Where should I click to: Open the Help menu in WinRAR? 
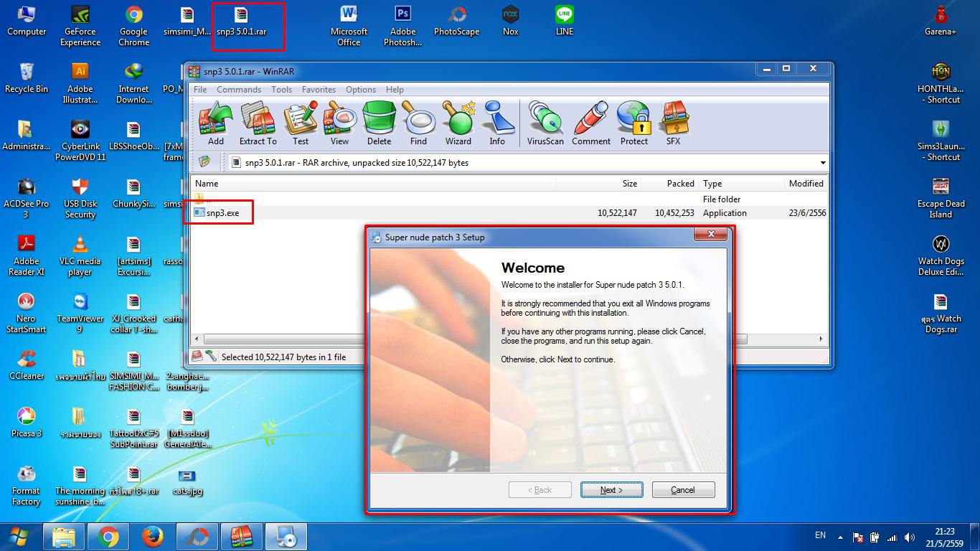point(395,90)
